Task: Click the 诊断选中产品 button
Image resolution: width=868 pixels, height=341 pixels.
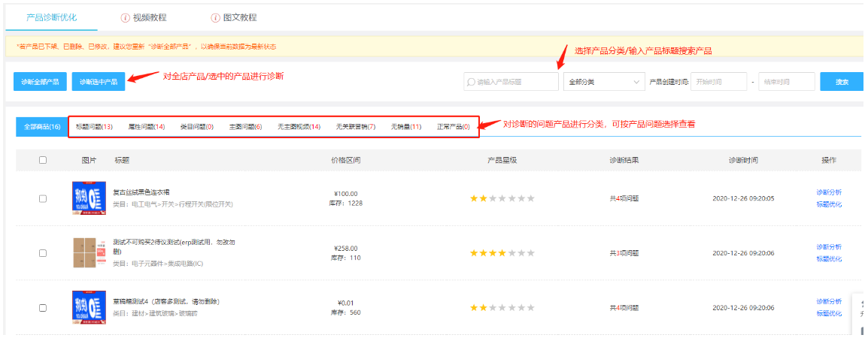Action: 99,81
